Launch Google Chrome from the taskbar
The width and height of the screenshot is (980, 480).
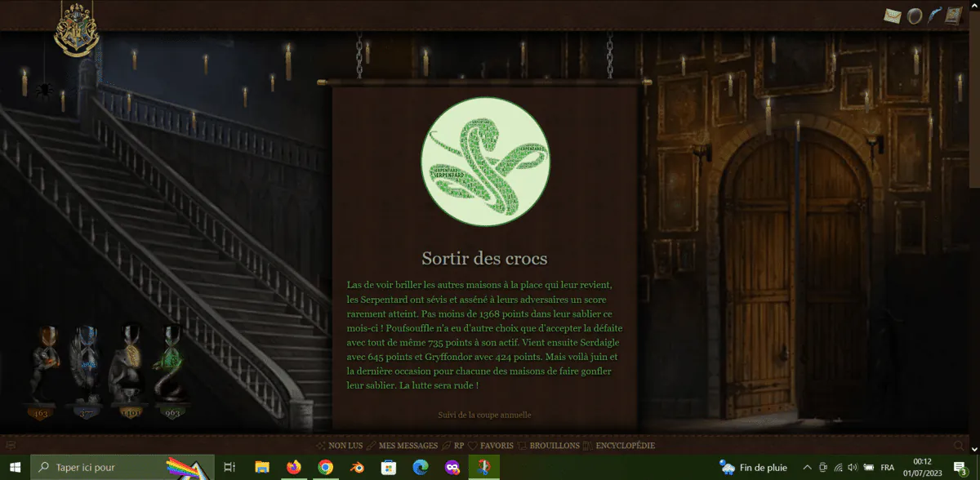tap(325, 467)
